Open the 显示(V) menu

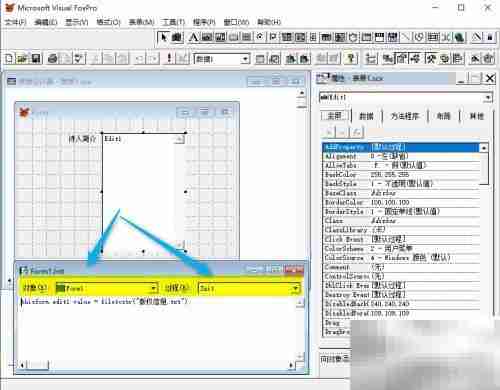[x=77, y=22]
